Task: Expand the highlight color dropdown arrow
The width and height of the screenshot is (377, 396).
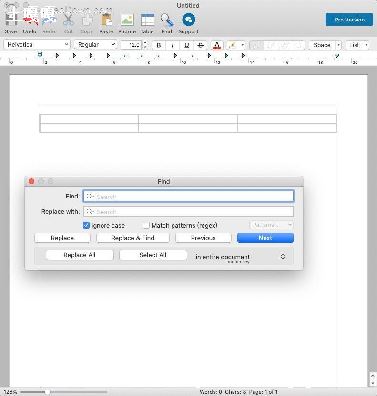Action: (243, 45)
